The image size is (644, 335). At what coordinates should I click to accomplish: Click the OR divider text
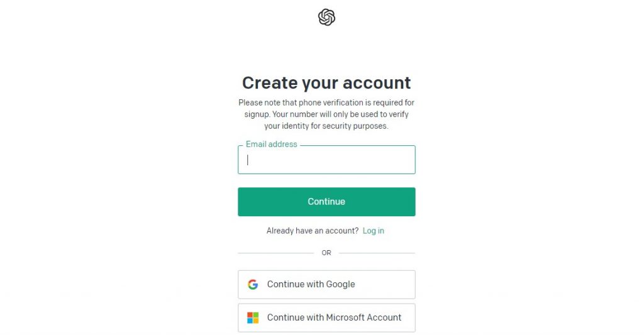point(326,253)
